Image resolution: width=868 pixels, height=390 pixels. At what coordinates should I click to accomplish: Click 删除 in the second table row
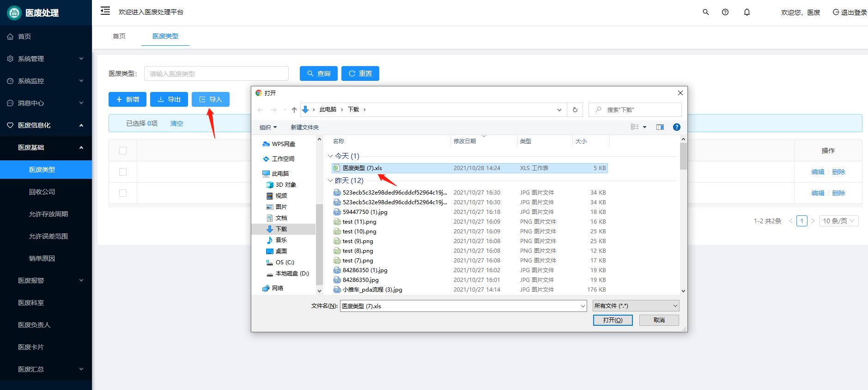pyautogui.click(x=838, y=193)
